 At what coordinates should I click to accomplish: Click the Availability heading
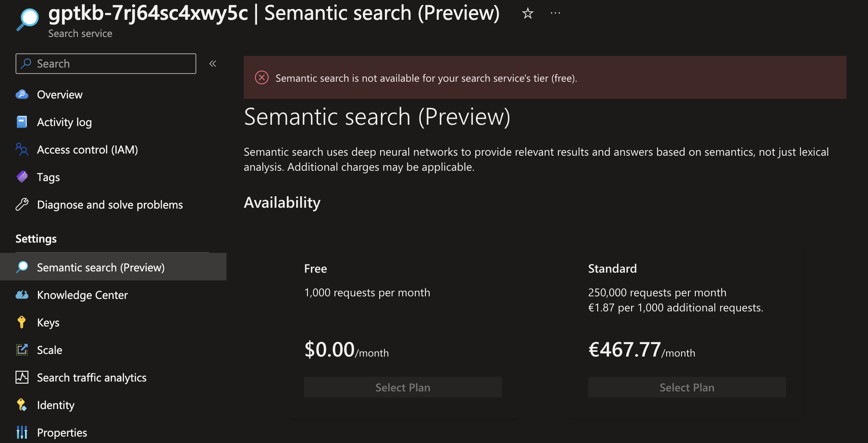[x=282, y=203]
